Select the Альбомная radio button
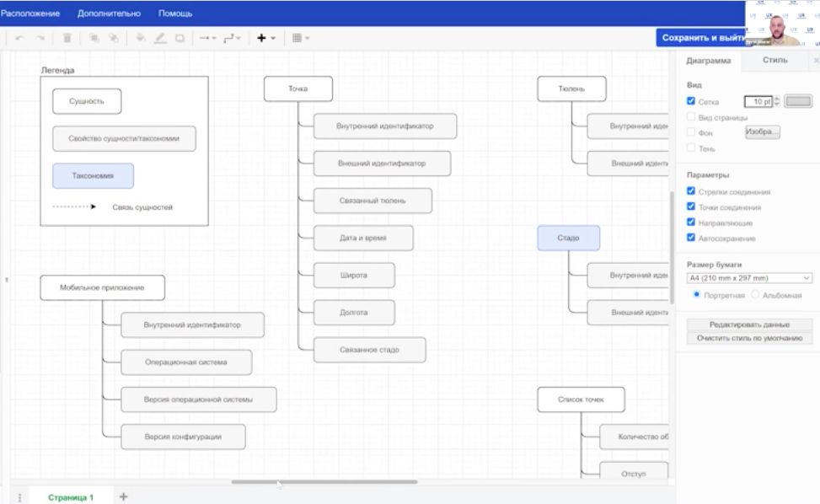Screen dimensions: 820x504 754,294
